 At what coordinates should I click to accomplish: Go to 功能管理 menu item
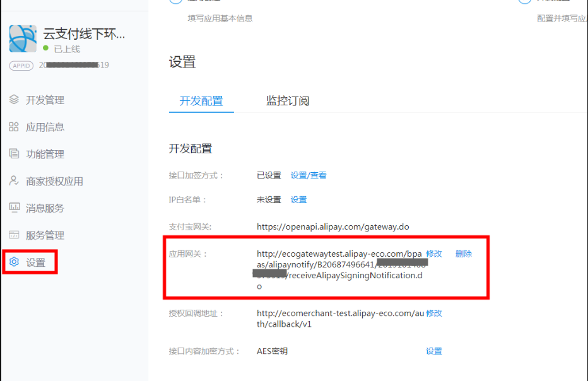click(45, 154)
